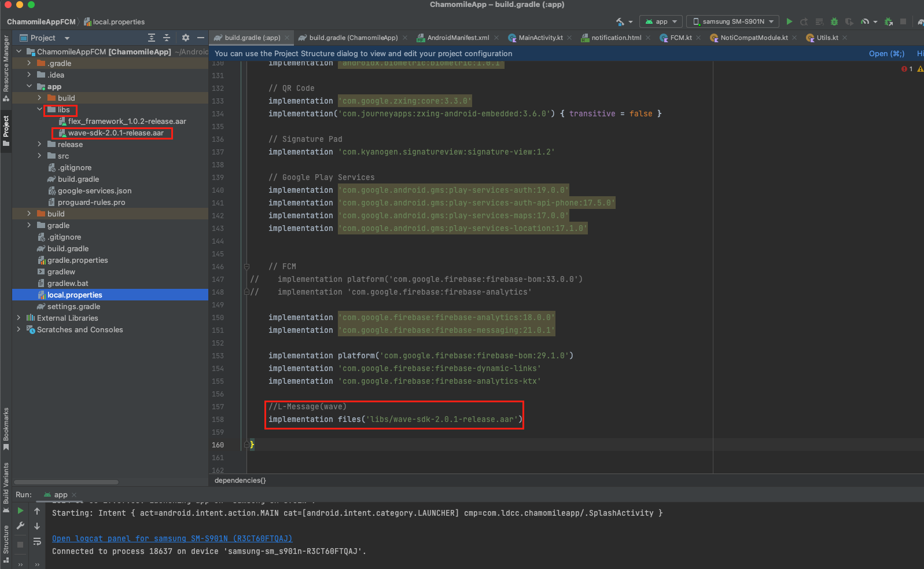Image resolution: width=924 pixels, height=569 pixels.
Task: Click Collapse All in the Project panel header
Action: pos(167,38)
